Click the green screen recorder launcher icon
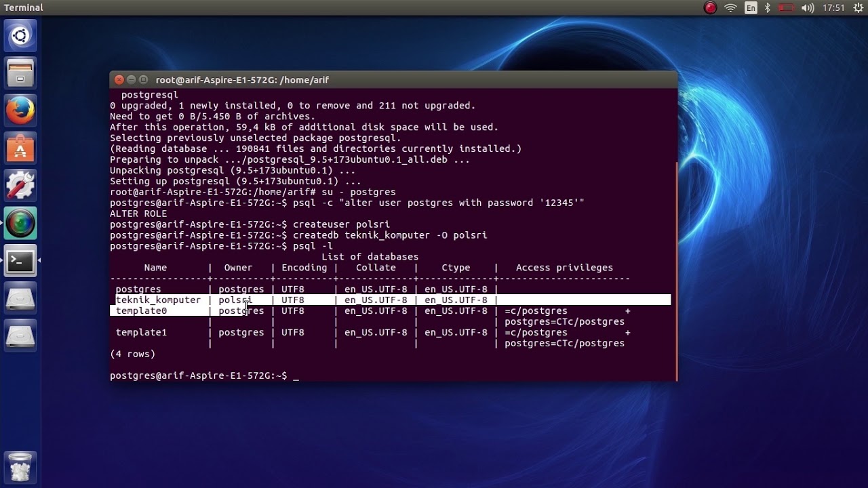This screenshot has height=488, width=868. (x=20, y=223)
